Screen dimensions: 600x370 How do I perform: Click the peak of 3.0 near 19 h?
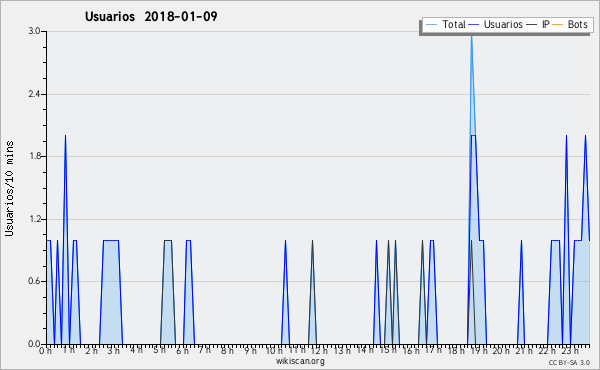471,36
